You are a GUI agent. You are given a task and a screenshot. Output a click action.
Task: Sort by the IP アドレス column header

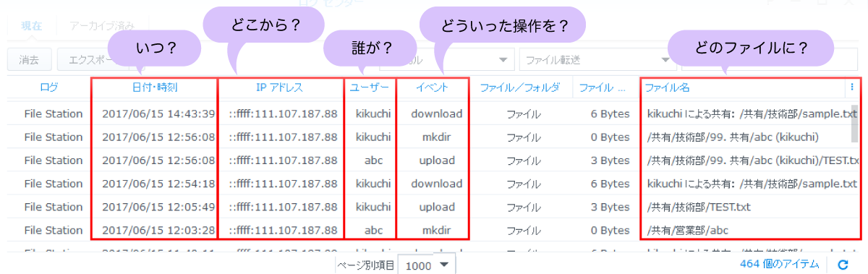pos(279,87)
